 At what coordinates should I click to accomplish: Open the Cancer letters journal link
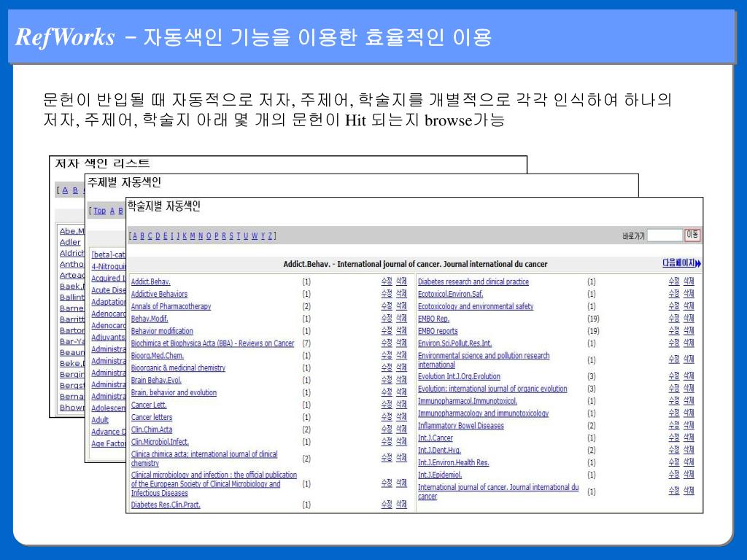[x=152, y=418]
